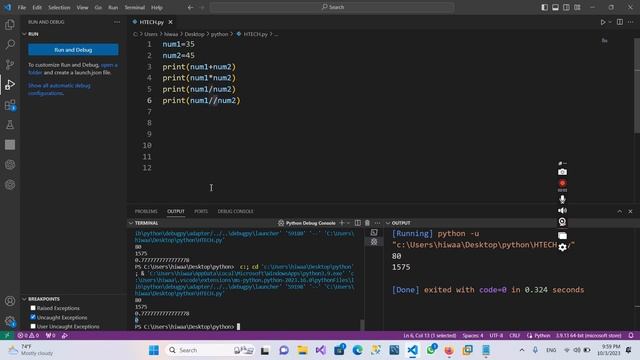Toggle microphone in recorder overlay
The image size is (640, 360).
(x=562, y=199)
